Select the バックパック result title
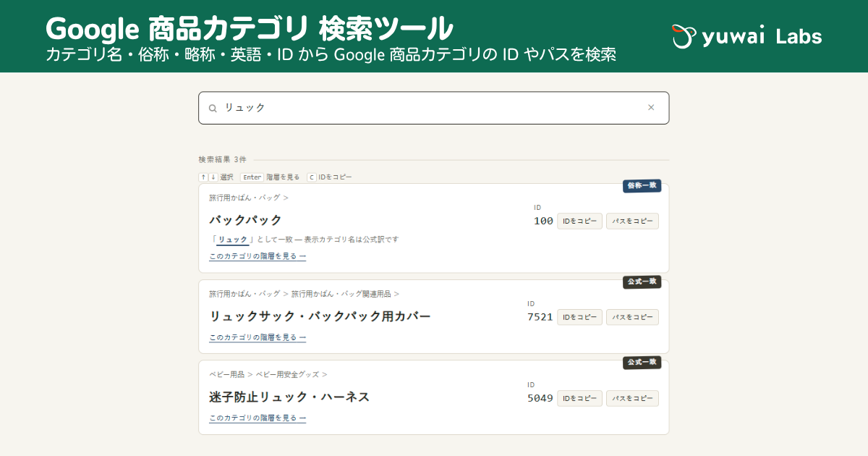This screenshot has width=868, height=456. tap(246, 220)
